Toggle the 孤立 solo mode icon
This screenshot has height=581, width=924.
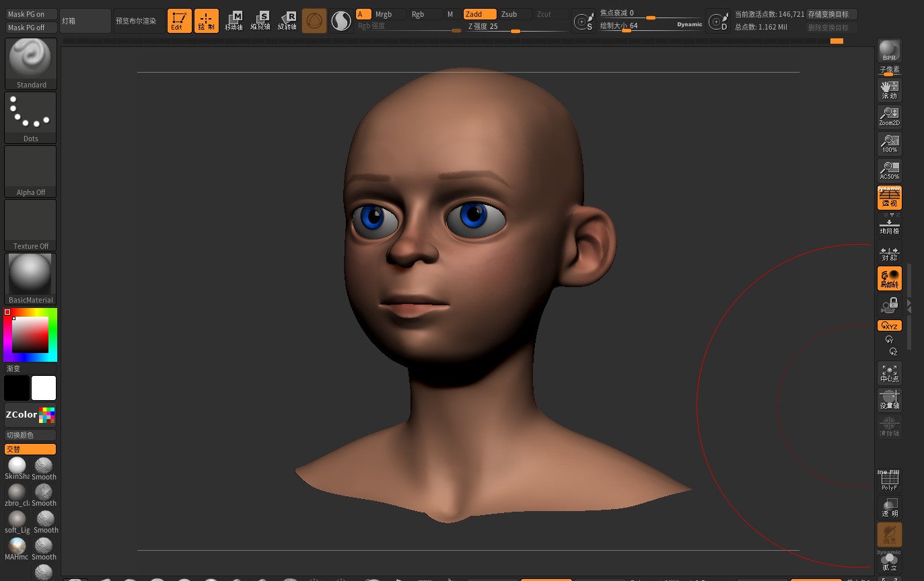point(890,561)
